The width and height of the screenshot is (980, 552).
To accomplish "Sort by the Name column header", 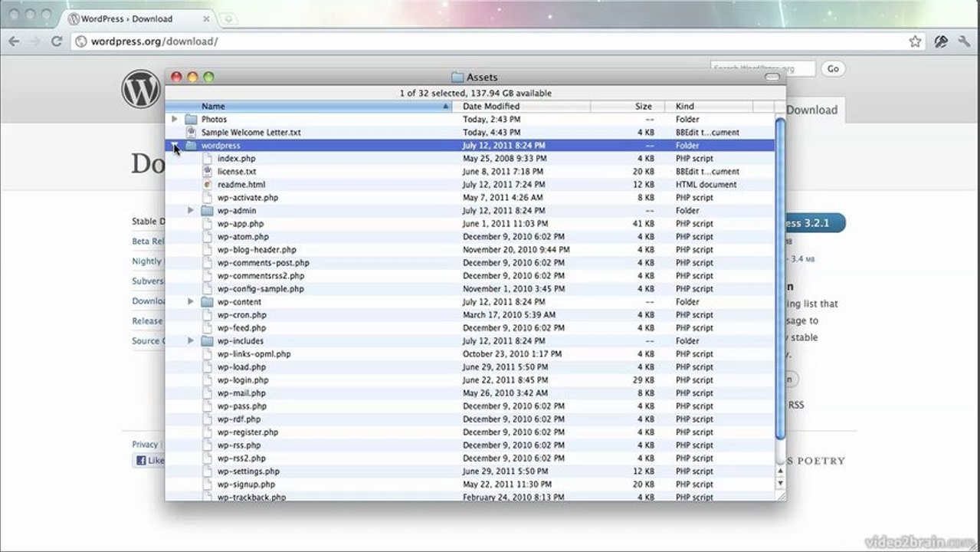I will (309, 107).
